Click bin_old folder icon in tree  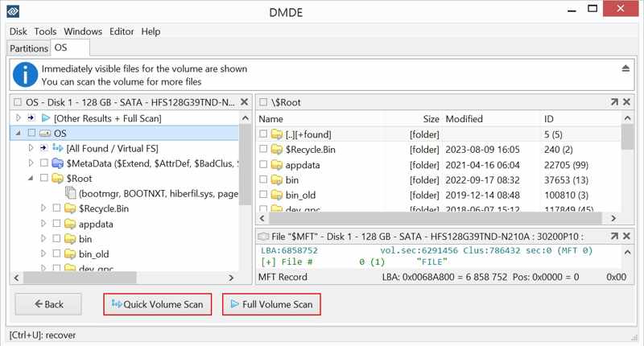pyautogui.click(x=70, y=253)
